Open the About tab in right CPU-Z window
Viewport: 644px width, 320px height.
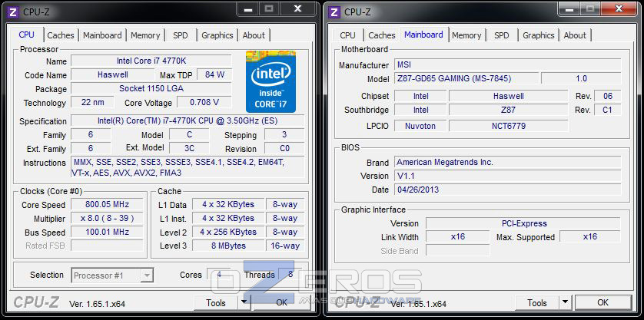[575, 35]
